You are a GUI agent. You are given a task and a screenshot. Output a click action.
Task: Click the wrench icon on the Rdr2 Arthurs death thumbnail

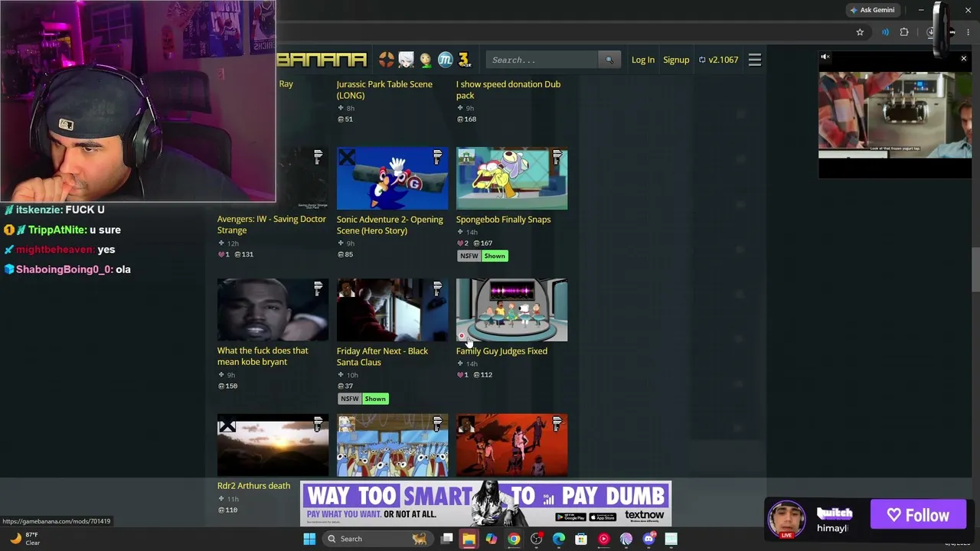tap(318, 424)
